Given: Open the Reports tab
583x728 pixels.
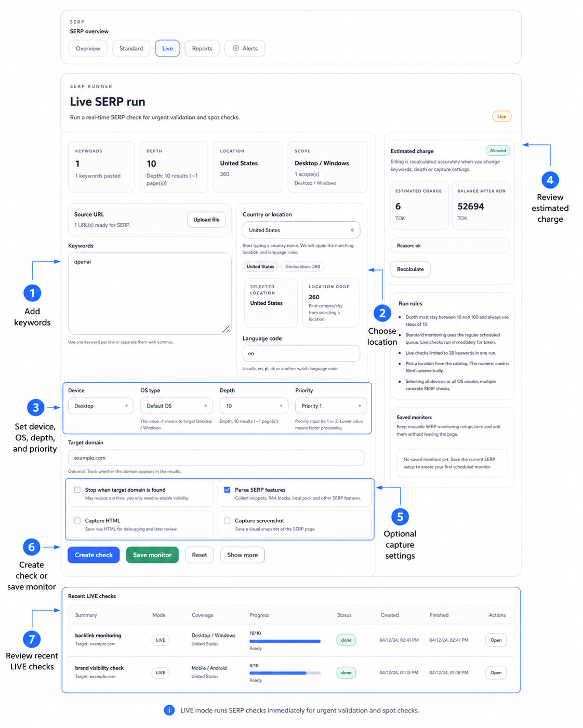Looking at the screenshot, I should tap(202, 48).
